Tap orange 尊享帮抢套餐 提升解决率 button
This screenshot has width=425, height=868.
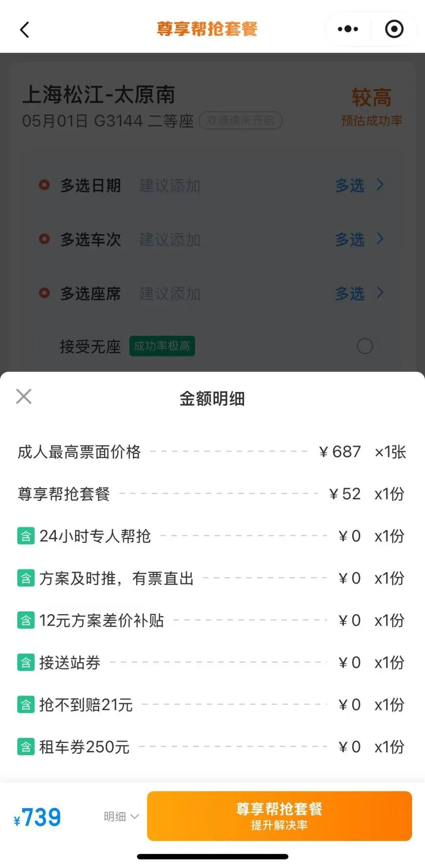coord(279,816)
